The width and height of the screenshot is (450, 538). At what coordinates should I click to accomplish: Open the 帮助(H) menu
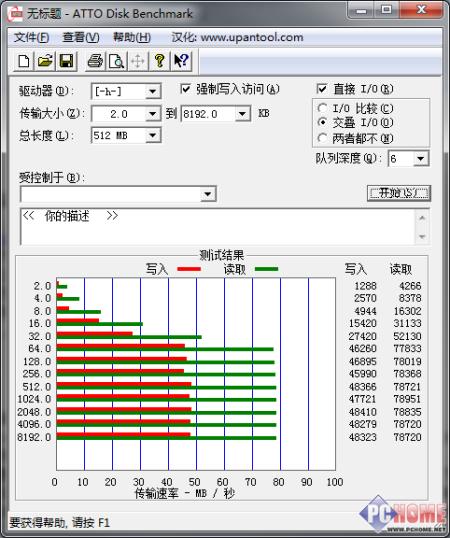click(132, 37)
